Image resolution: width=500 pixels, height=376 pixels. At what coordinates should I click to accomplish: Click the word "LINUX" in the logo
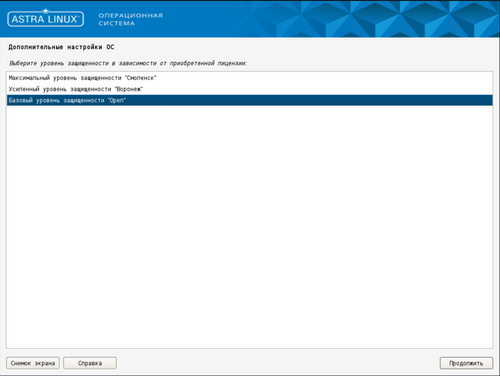(x=62, y=19)
